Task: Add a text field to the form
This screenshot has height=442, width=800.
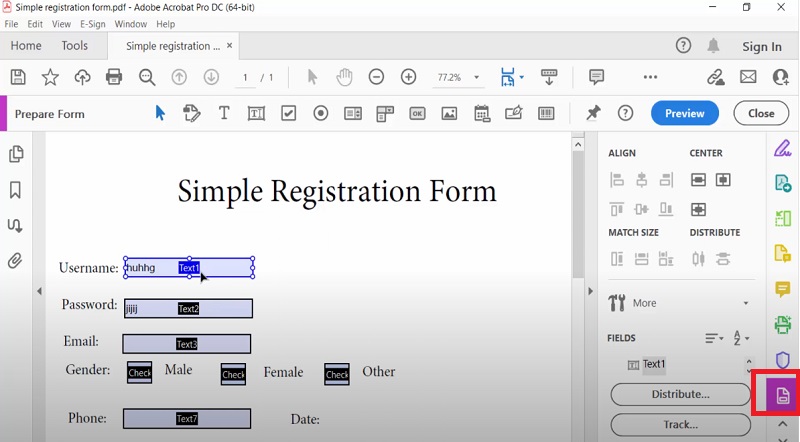Action: pos(256,113)
